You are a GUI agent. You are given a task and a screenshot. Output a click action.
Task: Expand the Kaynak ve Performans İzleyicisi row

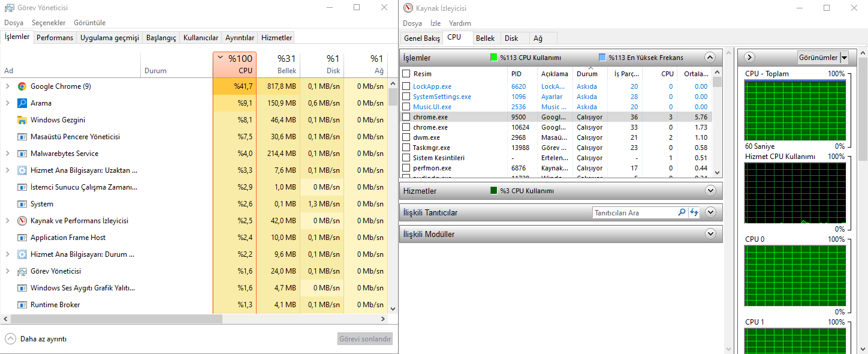[x=8, y=221]
